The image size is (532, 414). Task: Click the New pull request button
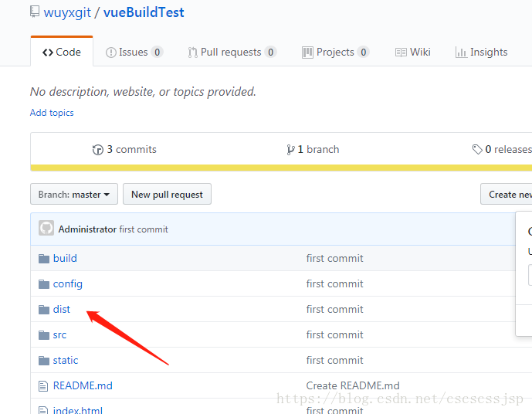point(167,194)
